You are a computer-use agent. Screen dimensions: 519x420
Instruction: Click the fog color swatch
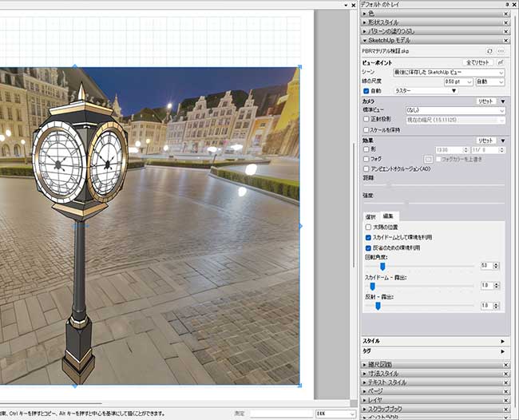[x=428, y=160]
